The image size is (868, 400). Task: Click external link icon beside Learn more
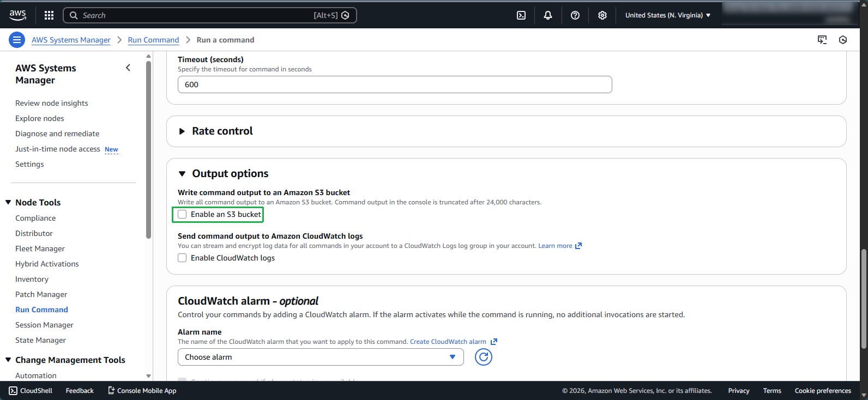(578, 246)
